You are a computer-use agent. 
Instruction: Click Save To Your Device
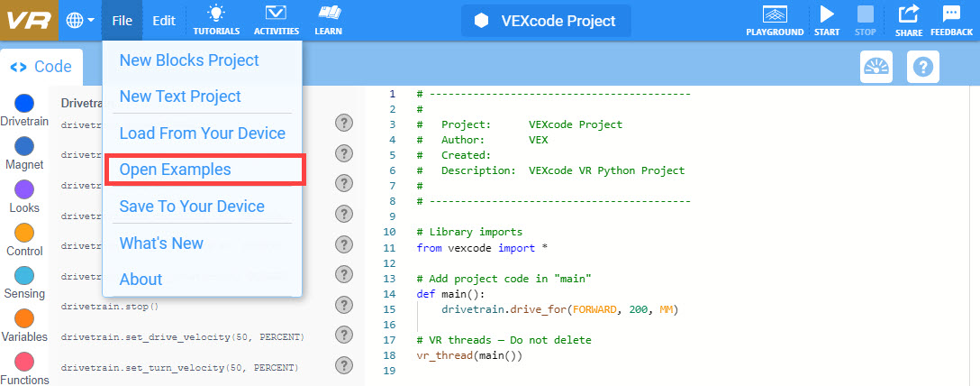192,207
